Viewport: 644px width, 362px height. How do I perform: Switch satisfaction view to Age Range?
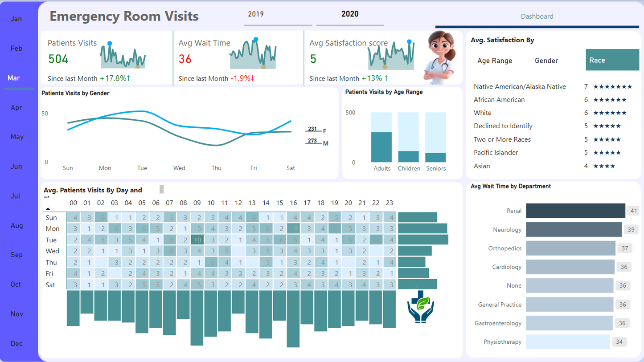[x=495, y=61]
